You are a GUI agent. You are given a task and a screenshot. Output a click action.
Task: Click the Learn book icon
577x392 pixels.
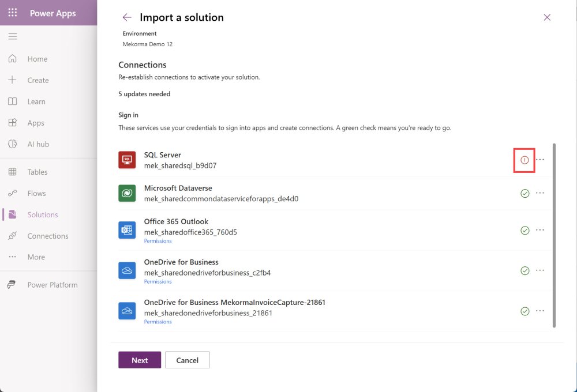pos(13,101)
